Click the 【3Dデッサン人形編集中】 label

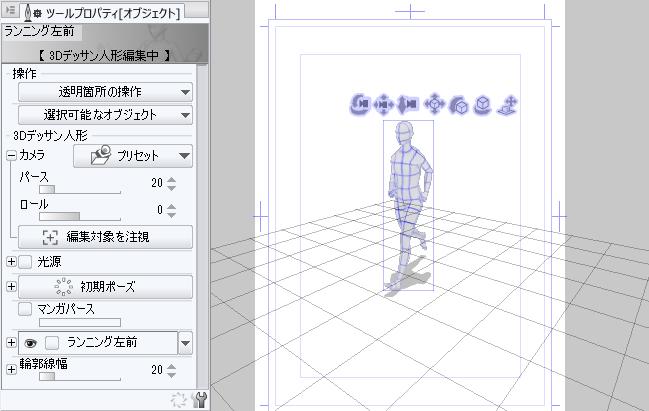(x=105, y=55)
